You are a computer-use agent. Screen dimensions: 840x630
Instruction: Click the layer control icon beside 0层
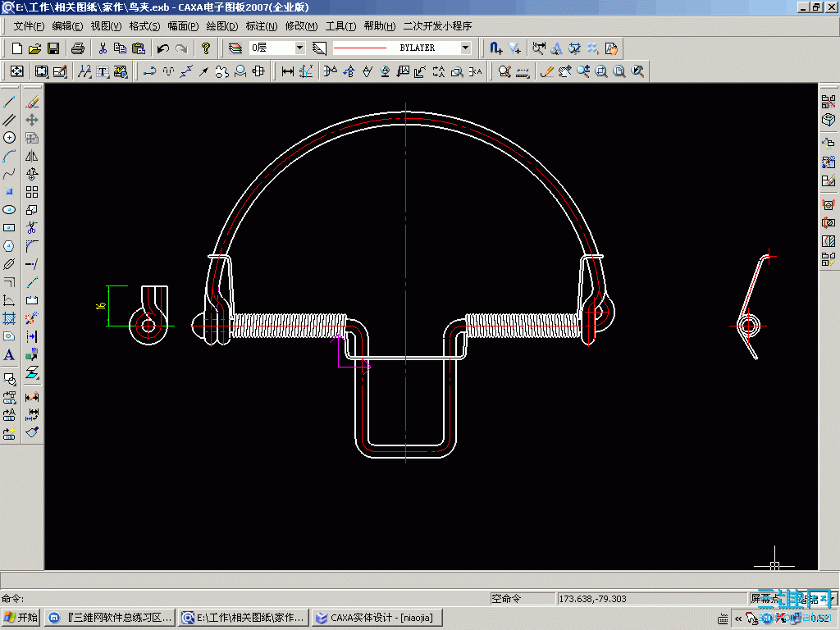tap(235, 48)
